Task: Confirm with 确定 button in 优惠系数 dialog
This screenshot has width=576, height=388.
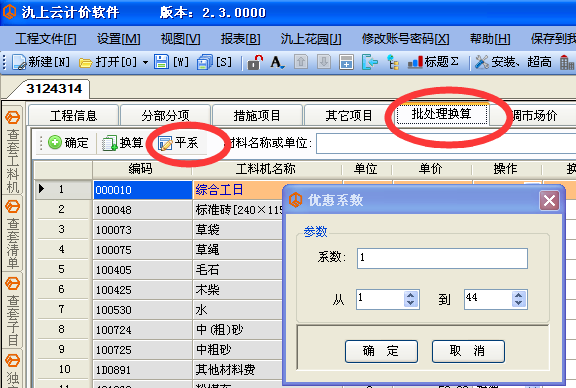Action: pos(381,351)
